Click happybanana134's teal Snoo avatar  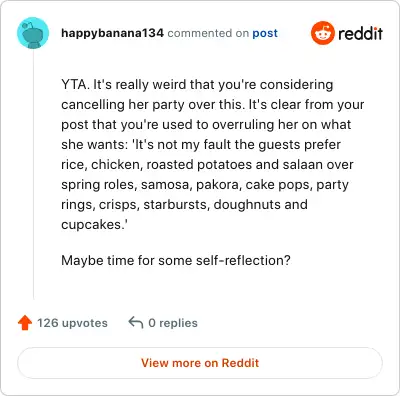[33, 33]
